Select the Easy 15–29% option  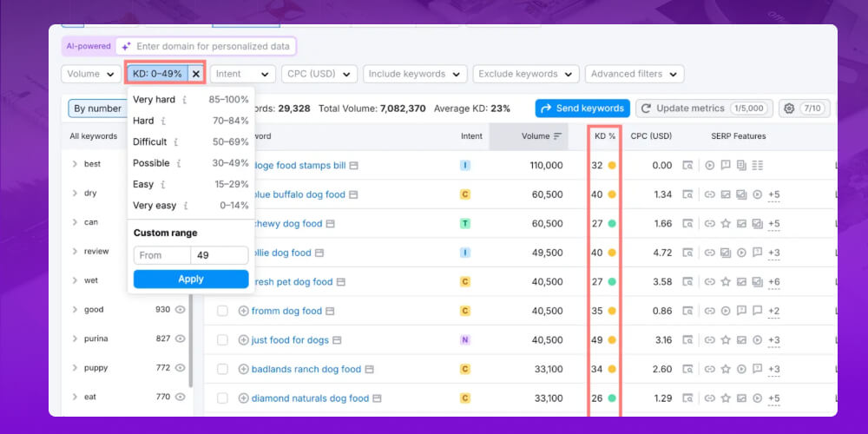[191, 184]
